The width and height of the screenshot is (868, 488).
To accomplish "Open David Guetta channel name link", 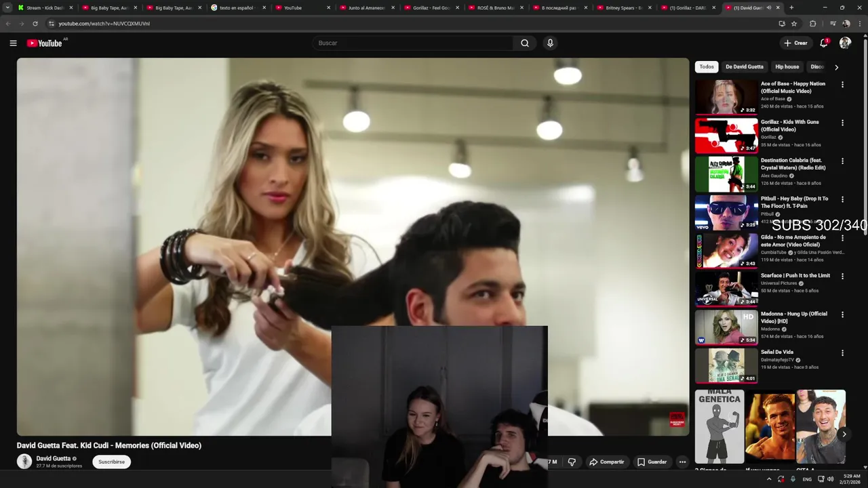I will (x=54, y=458).
